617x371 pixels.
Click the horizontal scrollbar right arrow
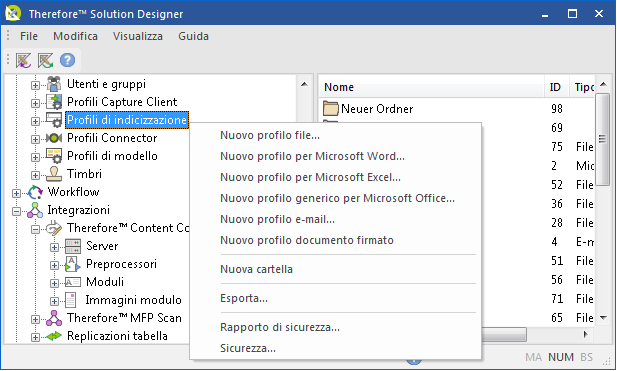click(586, 334)
